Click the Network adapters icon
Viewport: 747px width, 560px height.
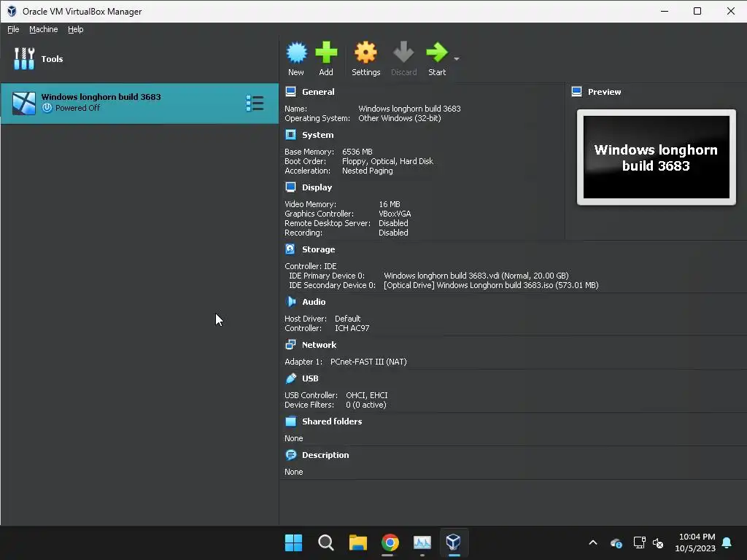(x=290, y=345)
